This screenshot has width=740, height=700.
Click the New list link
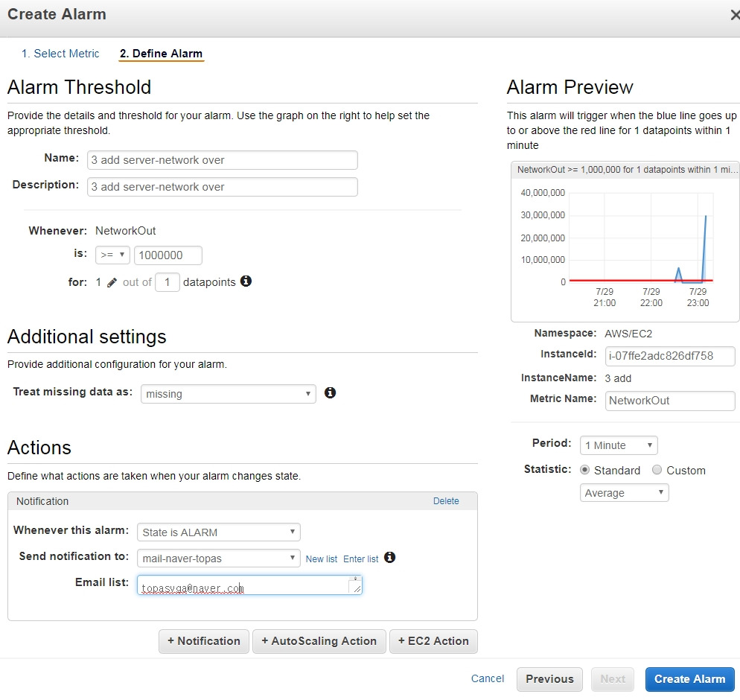[x=322, y=559]
